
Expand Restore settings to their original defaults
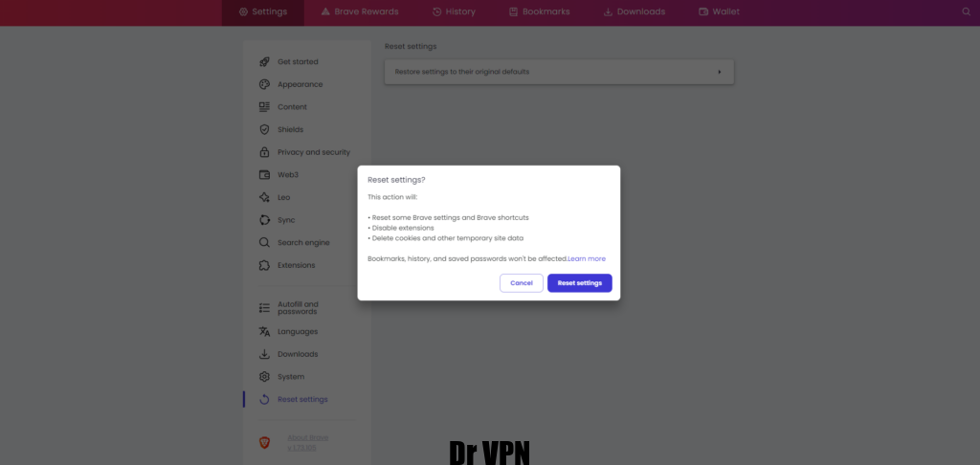(559, 72)
